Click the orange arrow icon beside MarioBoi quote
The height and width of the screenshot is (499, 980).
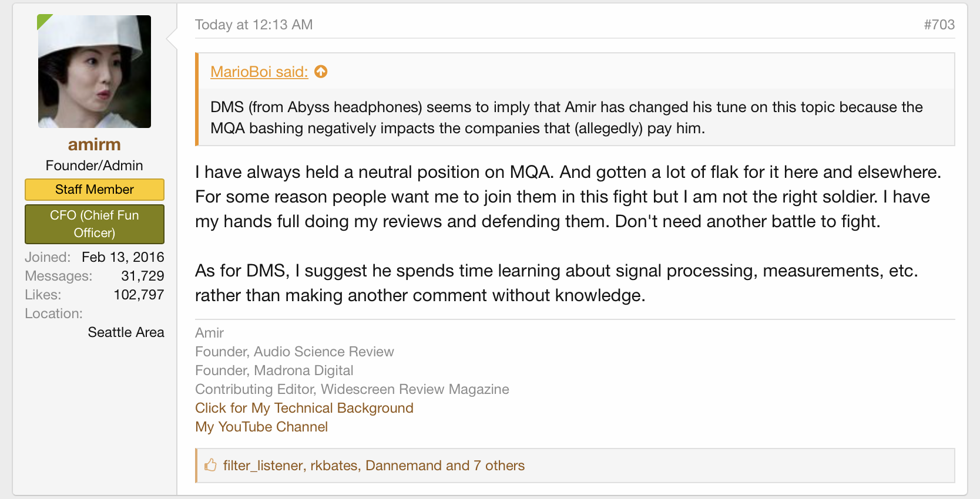[x=321, y=72]
